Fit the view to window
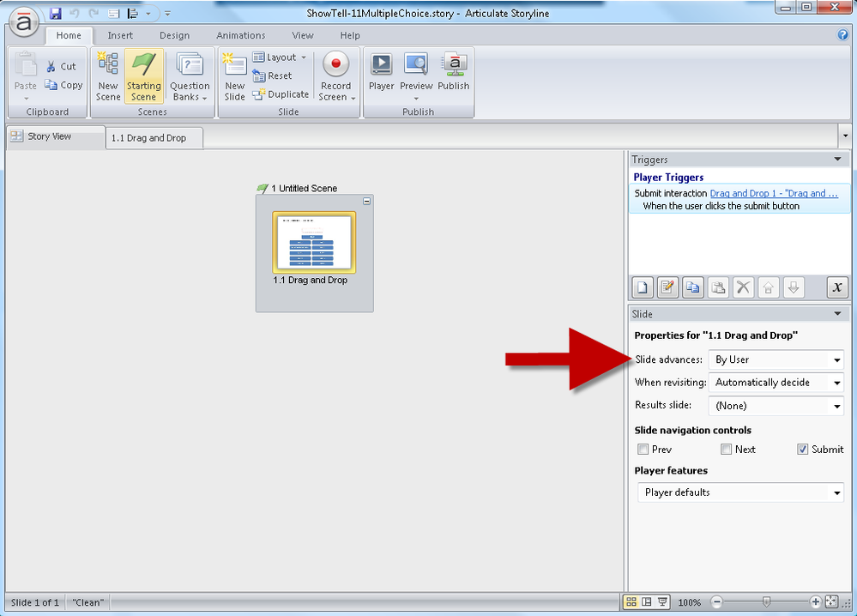This screenshot has height=616, width=857. pos(831,601)
